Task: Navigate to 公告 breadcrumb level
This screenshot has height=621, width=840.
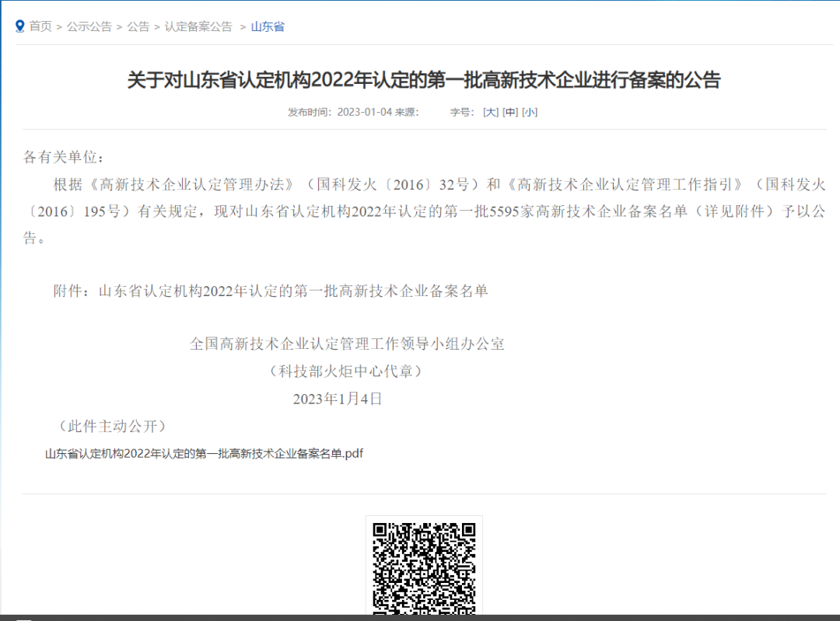Action: (x=138, y=26)
